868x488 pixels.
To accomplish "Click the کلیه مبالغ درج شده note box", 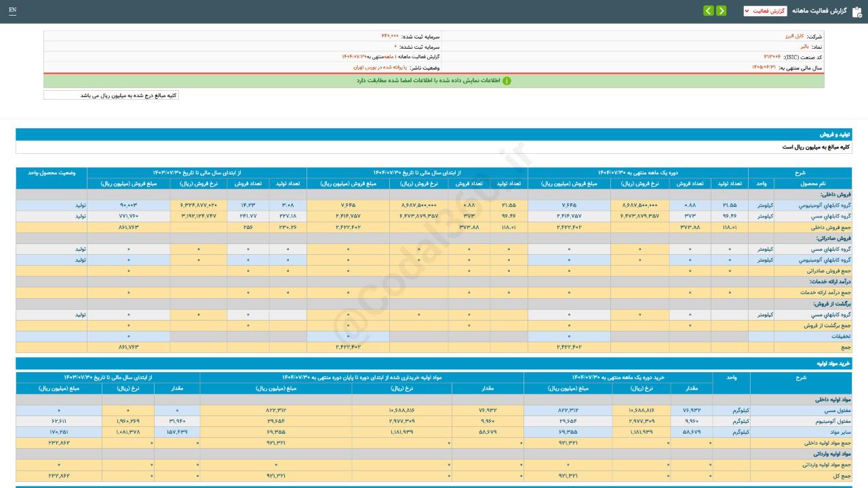I will [111, 96].
